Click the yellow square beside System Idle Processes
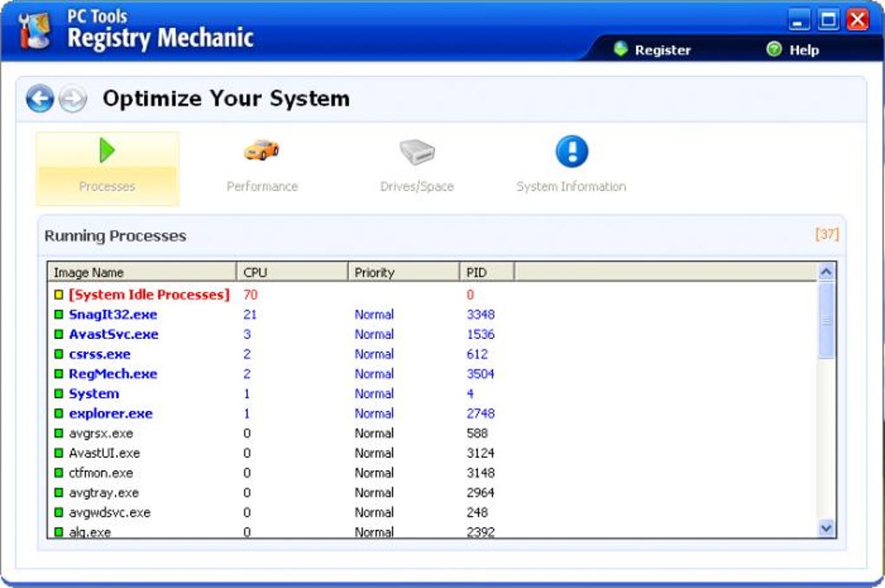 point(59,295)
